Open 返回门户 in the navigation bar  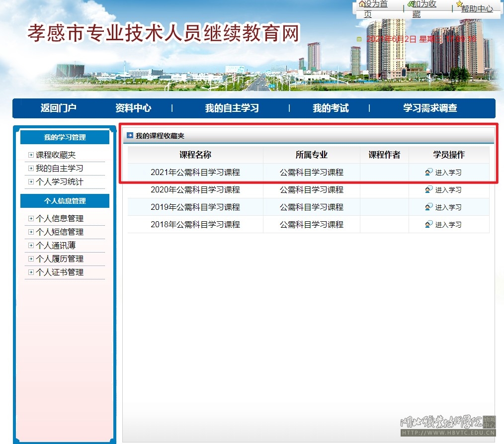point(58,108)
